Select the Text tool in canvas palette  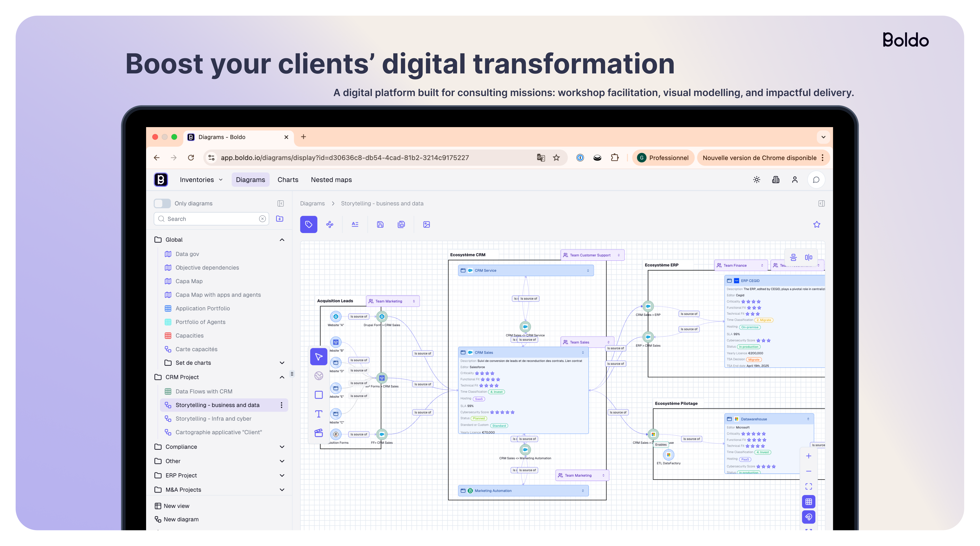pos(319,414)
